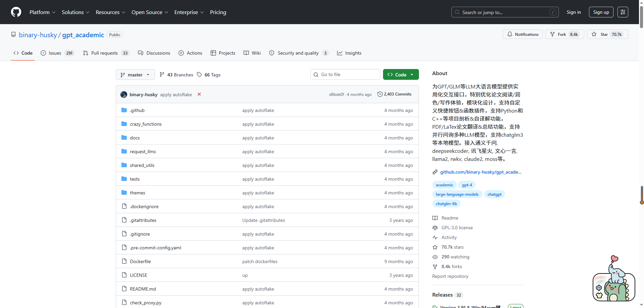Open the .pre-commit-config.yaml file
This screenshot has height=308, width=644.
click(x=156, y=248)
